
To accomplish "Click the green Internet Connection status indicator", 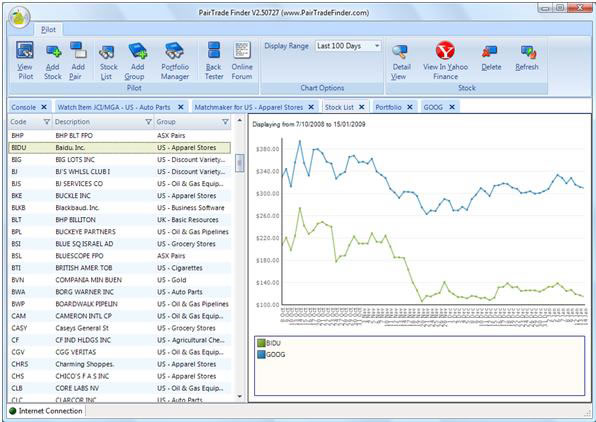I will point(13,411).
